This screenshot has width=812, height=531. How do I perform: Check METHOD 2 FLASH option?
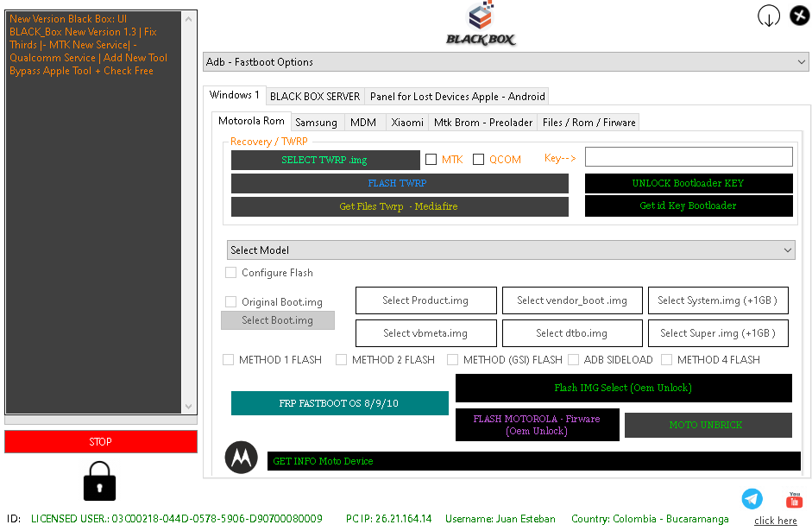pyautogui.click(x=341, y=359)
